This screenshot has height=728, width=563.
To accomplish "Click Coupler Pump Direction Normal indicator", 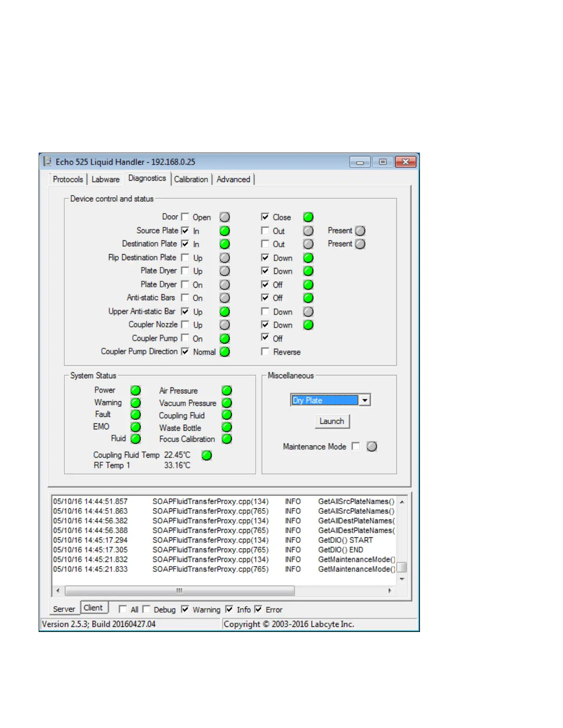I will 224,352.
